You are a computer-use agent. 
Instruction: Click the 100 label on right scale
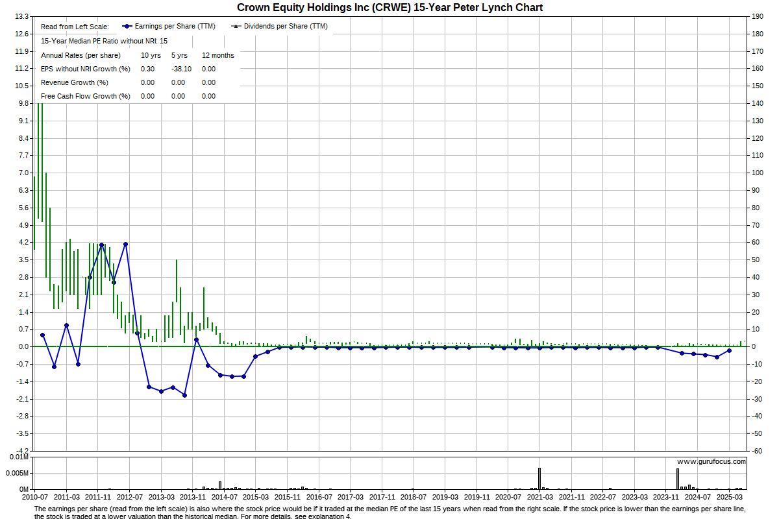(756, 173)
